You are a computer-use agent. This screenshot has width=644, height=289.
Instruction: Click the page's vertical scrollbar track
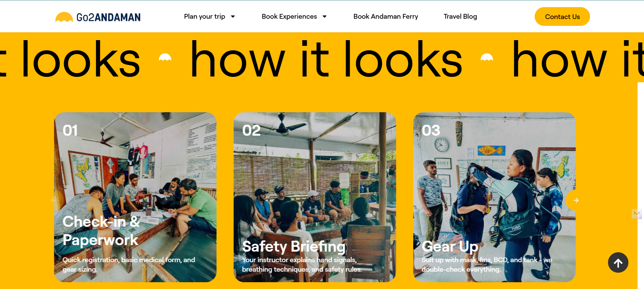tap(641, 185)
